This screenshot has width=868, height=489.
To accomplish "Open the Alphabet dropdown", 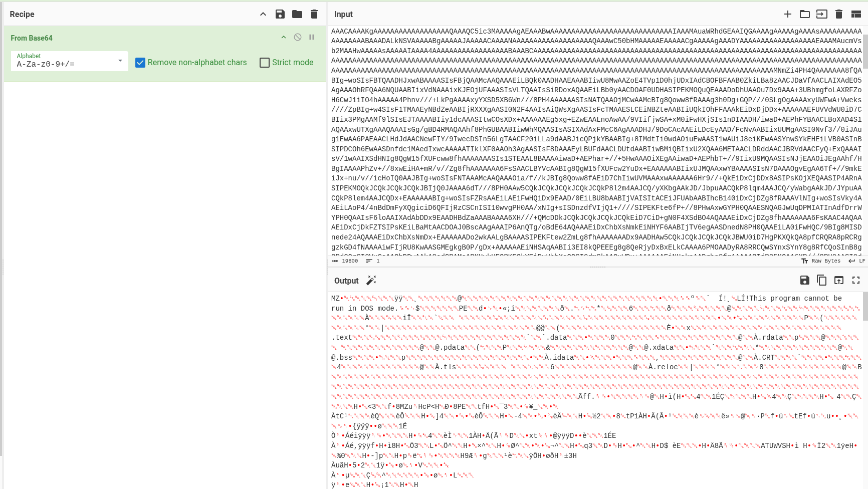I will point(119,61).
